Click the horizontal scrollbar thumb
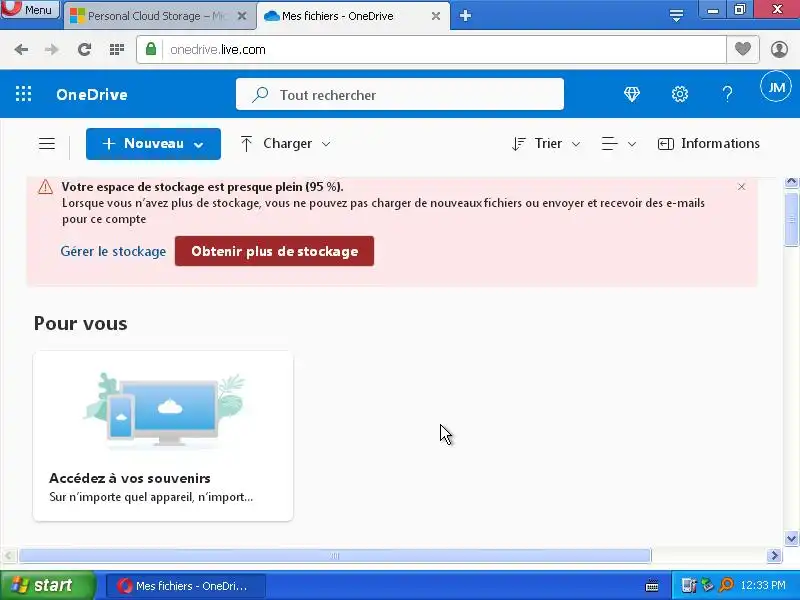 335,556
